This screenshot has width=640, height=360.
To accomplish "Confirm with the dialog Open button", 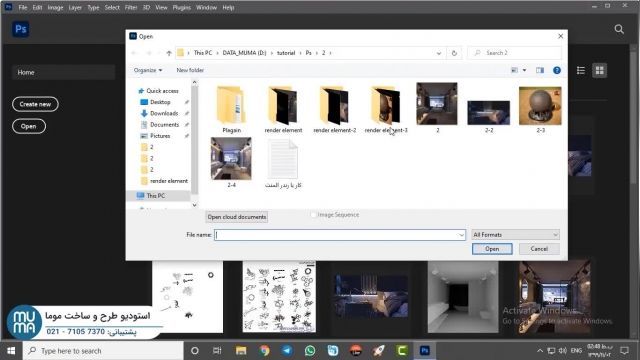I will click(x=492, y=249).
